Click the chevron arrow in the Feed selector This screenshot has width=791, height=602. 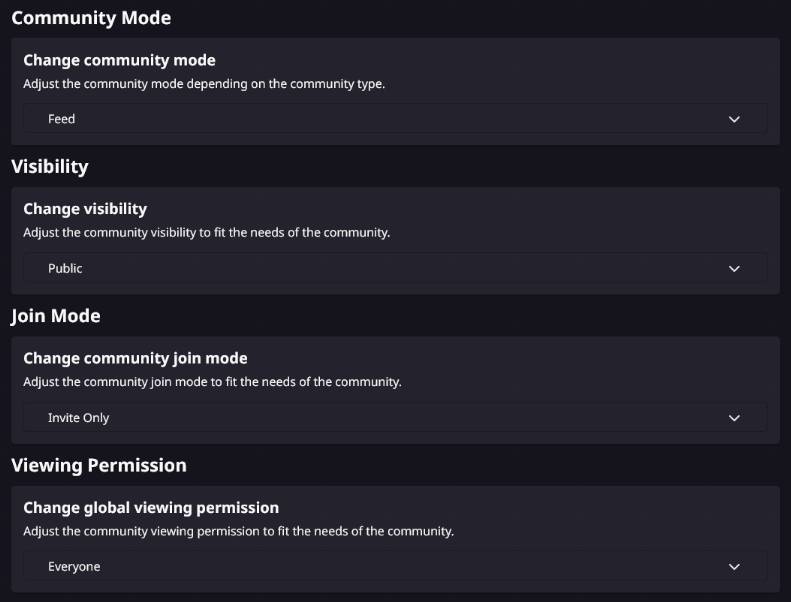(x=734, y=119)
